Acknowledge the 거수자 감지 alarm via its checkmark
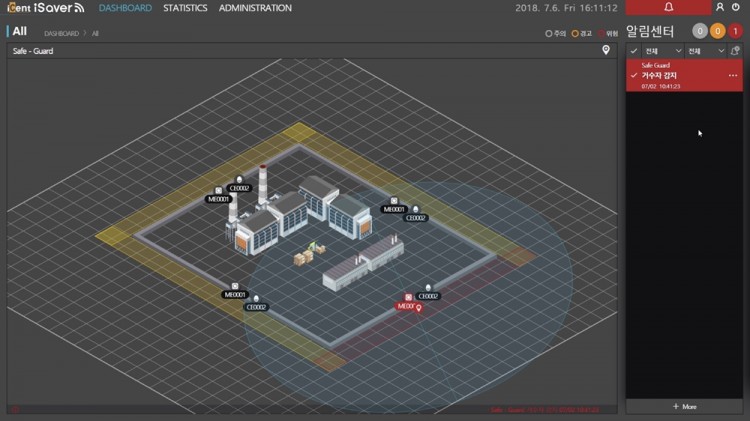 (634, 76)
